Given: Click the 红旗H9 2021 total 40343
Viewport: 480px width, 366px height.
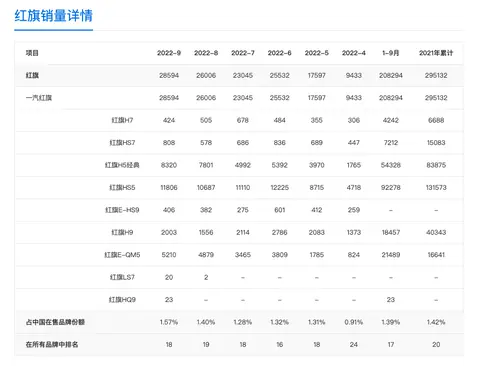Looking at the screenshot, I should tap(436, 232).
